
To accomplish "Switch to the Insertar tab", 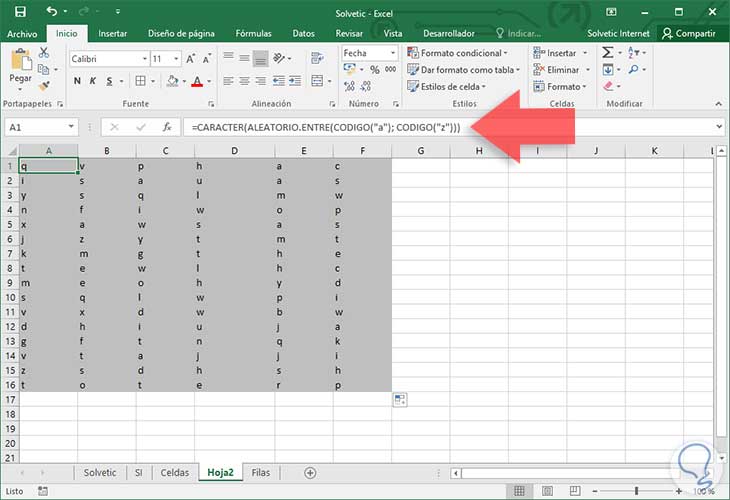I will pos(112,34).
